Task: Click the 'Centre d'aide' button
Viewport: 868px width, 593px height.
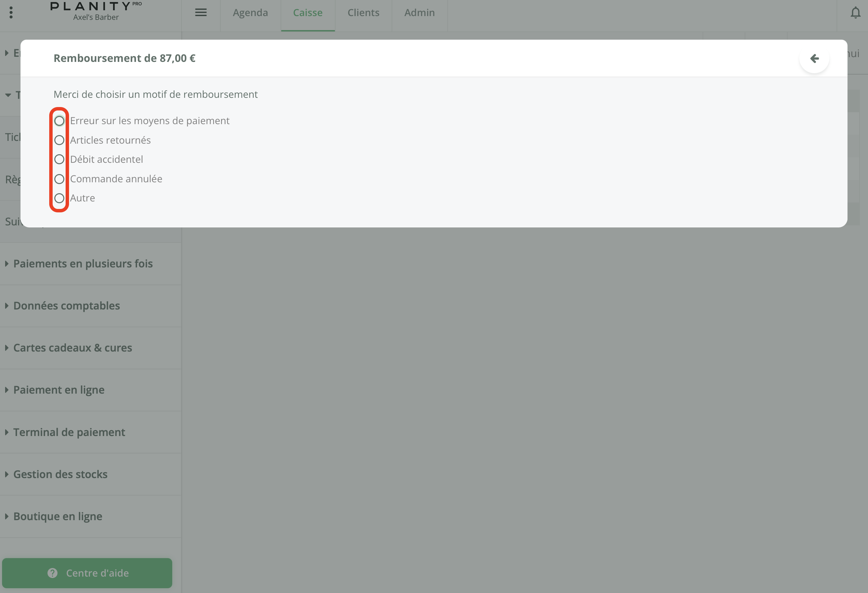Action: 87,573
